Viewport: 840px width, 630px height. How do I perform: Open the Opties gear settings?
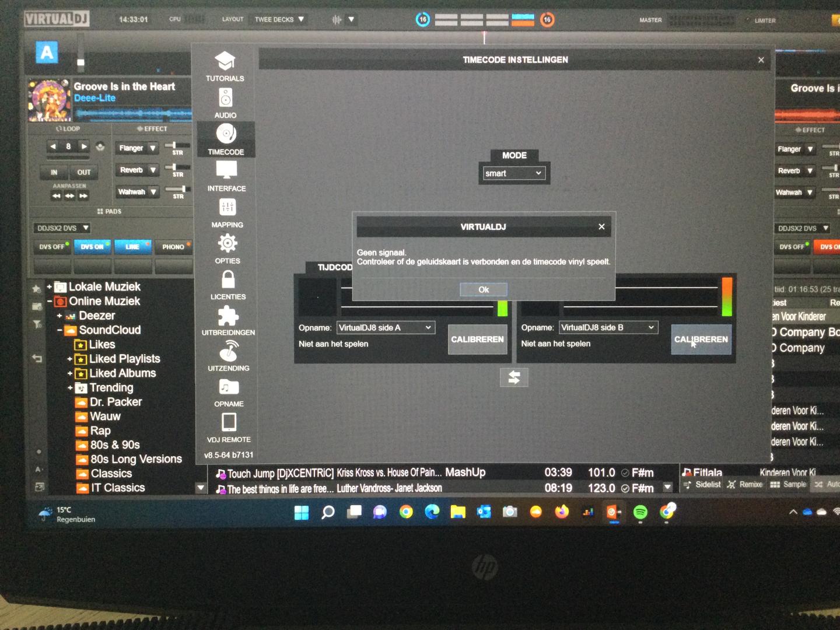228,249
